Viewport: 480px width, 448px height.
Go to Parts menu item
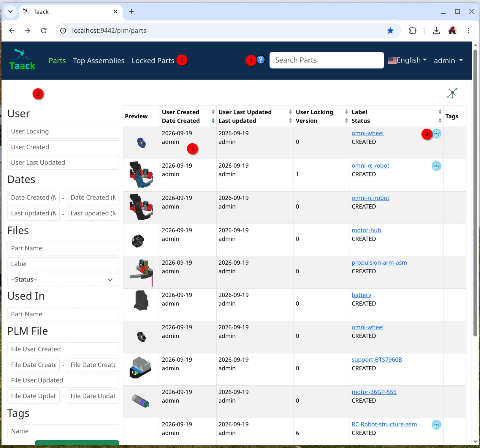[x=57, y=61]
